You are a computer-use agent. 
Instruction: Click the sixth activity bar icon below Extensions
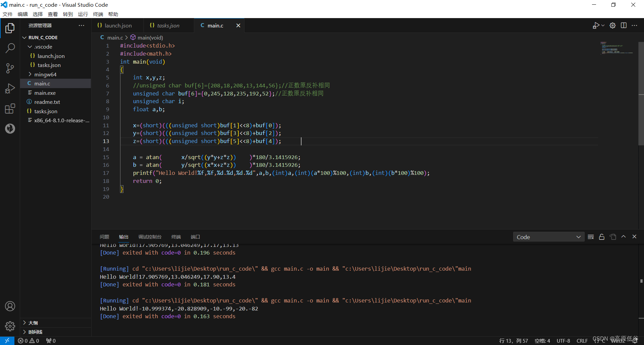(x=10, y=129)
